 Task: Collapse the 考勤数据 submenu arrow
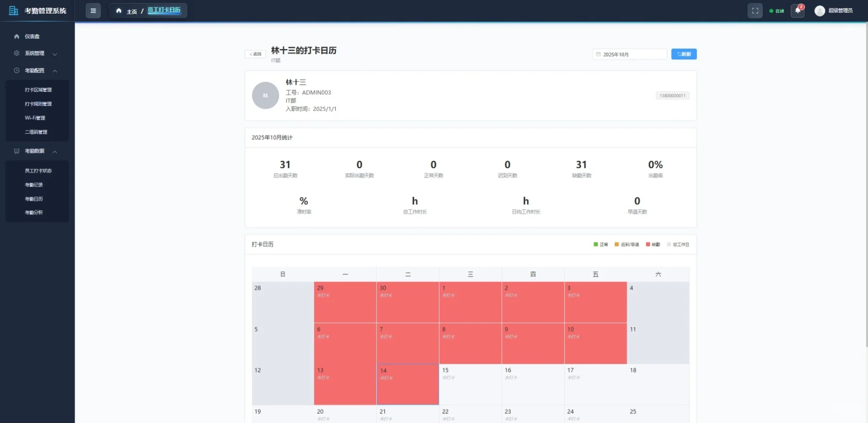[x=55, y=152]
